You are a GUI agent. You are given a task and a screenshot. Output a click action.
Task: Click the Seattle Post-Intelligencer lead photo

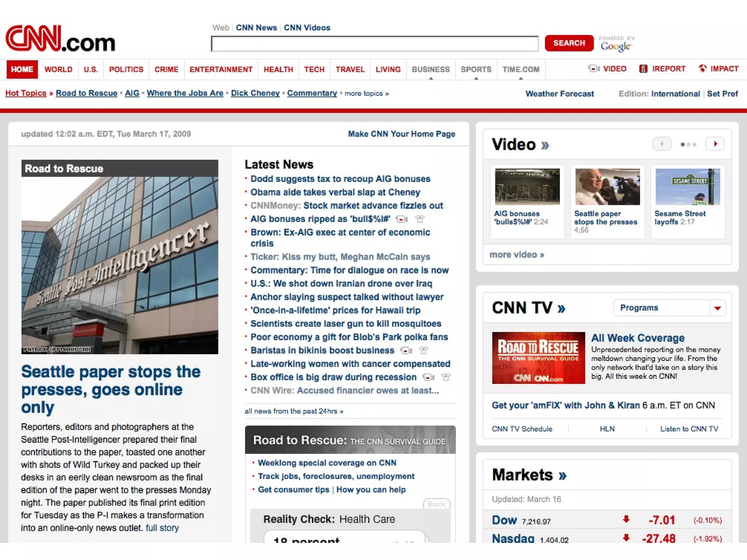(120, 265)
